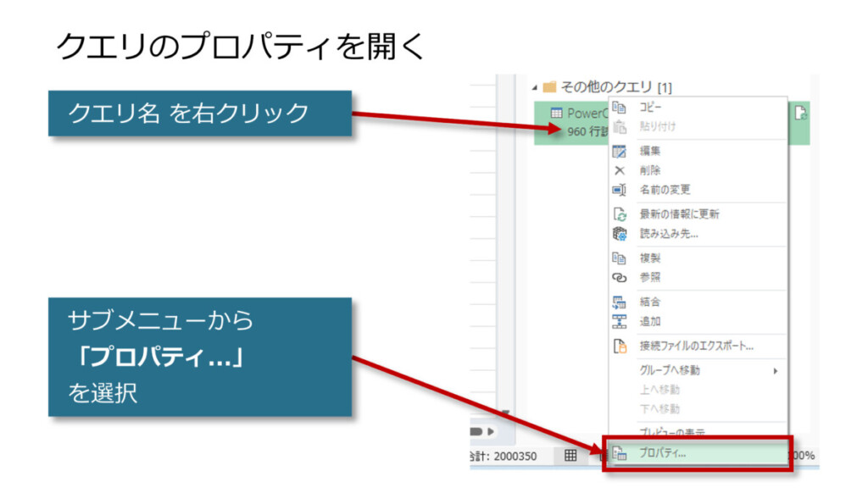Click the 編集 (Edit) icon

[619, 151]
